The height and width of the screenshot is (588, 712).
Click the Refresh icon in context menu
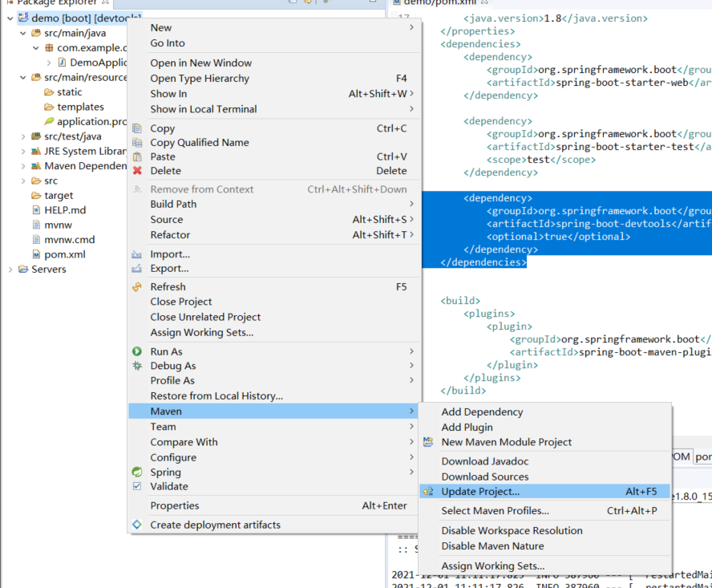pyautogui.click(x=136, y=286)
